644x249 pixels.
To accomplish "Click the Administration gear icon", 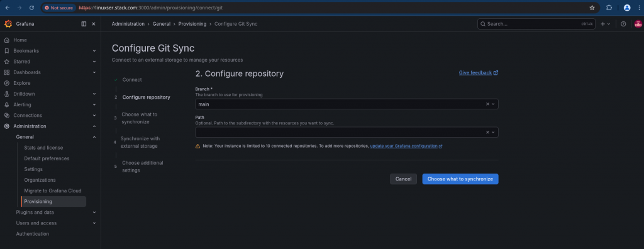I will (6, 126).
